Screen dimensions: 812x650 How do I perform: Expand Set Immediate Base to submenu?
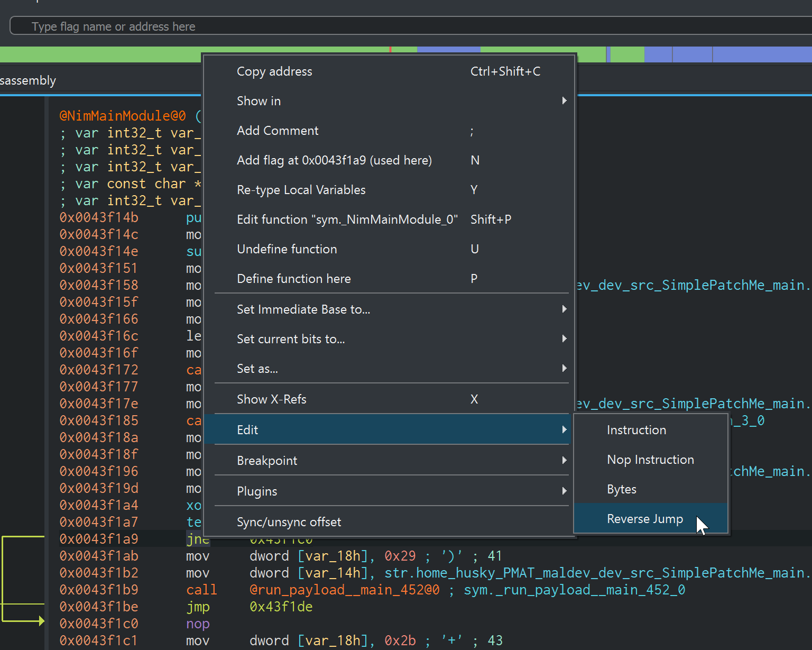point(303,309)
